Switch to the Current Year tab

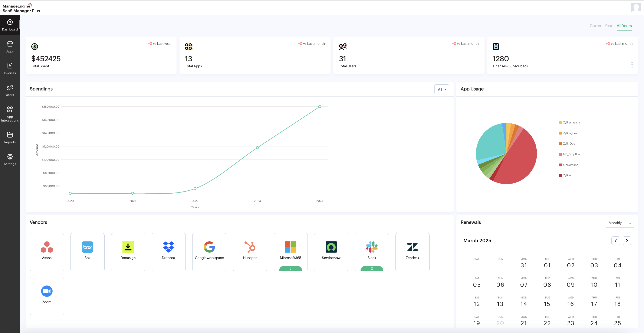[x=601, y=26]
